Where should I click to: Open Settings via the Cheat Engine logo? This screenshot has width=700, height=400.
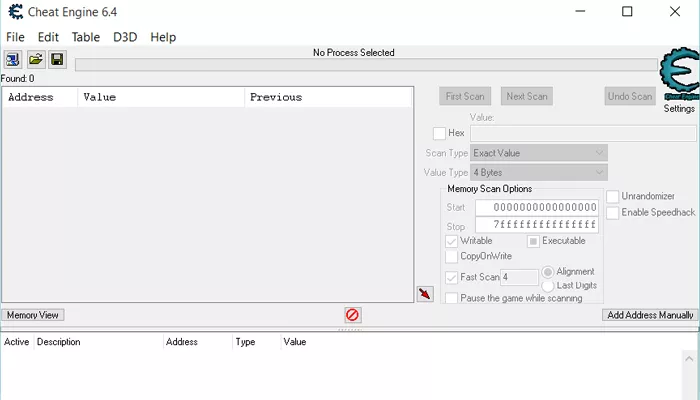tap(679, 74)
